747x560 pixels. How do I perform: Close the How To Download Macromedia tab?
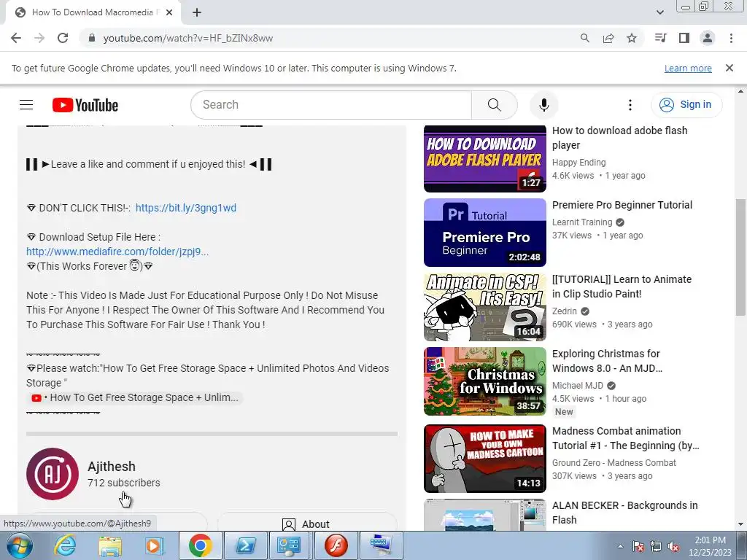[x=169, y=12]
